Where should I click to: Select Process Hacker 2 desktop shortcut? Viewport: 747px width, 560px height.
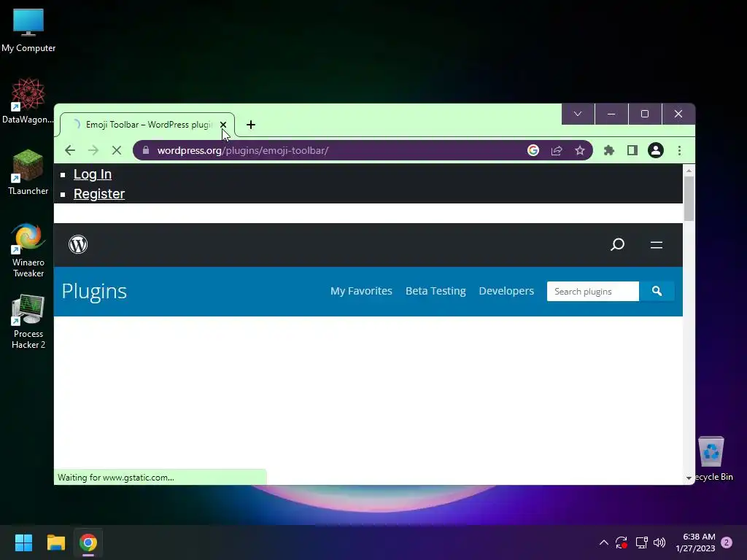[28, 322]
